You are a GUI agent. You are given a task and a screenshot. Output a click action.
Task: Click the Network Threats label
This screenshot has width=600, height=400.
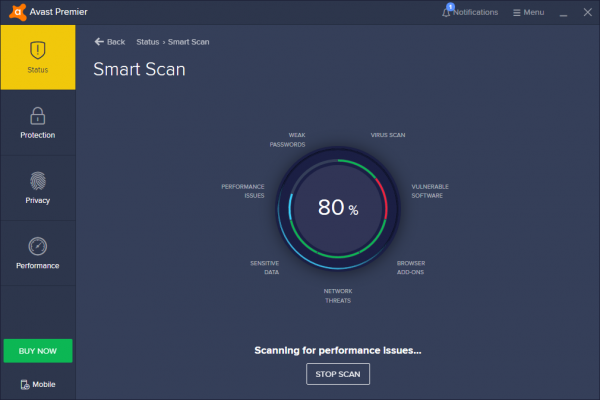click(x=337, y=295)
